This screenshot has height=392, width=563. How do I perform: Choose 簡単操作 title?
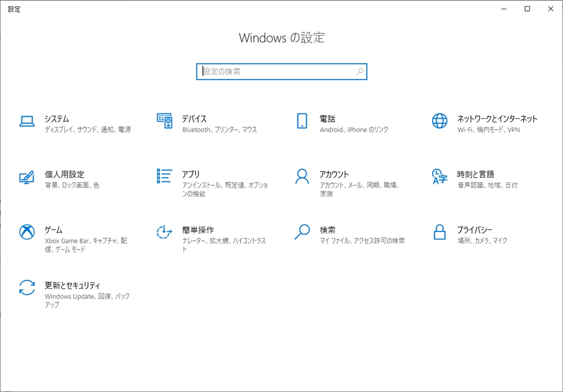[198, 230]
